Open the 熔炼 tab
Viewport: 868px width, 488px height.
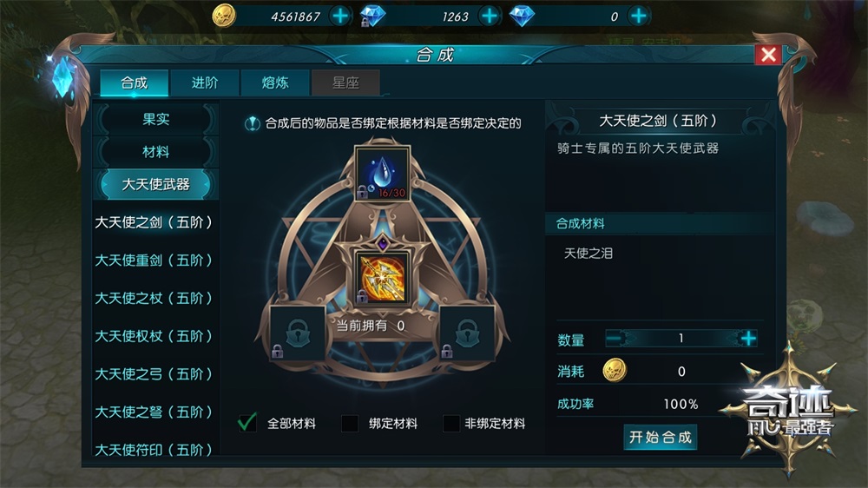[x=275, y=83]
